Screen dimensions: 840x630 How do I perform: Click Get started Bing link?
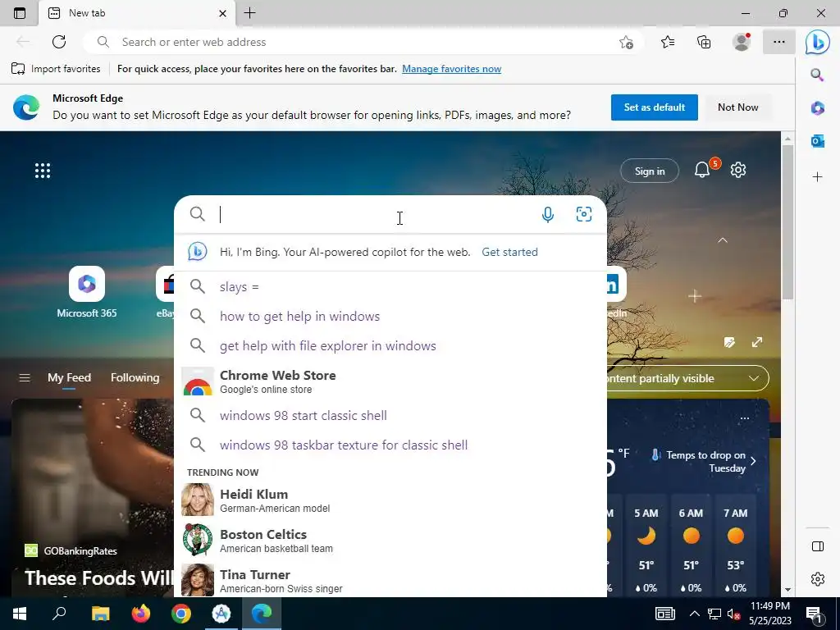(x=509, y=252)
